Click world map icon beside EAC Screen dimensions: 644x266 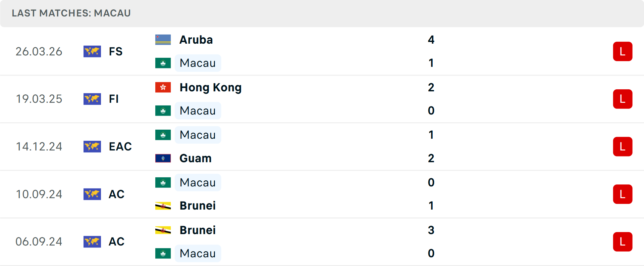point(92,146)
